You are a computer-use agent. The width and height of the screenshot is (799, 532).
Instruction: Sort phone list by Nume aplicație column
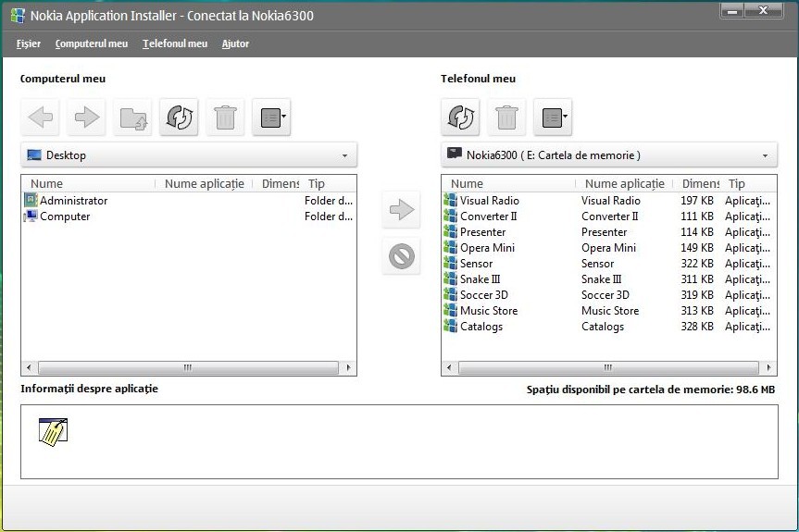pos(624,184)
